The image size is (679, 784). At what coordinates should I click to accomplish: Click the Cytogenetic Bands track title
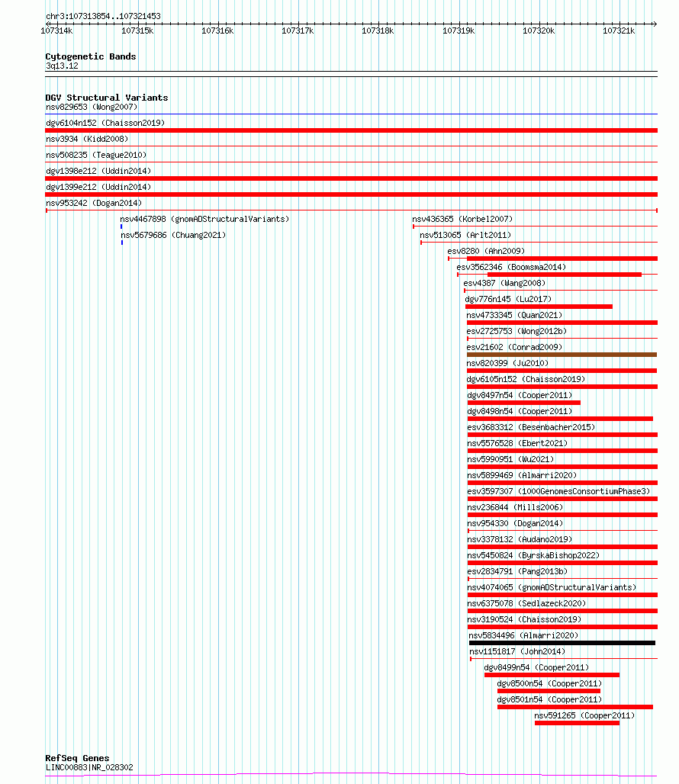click(x=91, y=56)
